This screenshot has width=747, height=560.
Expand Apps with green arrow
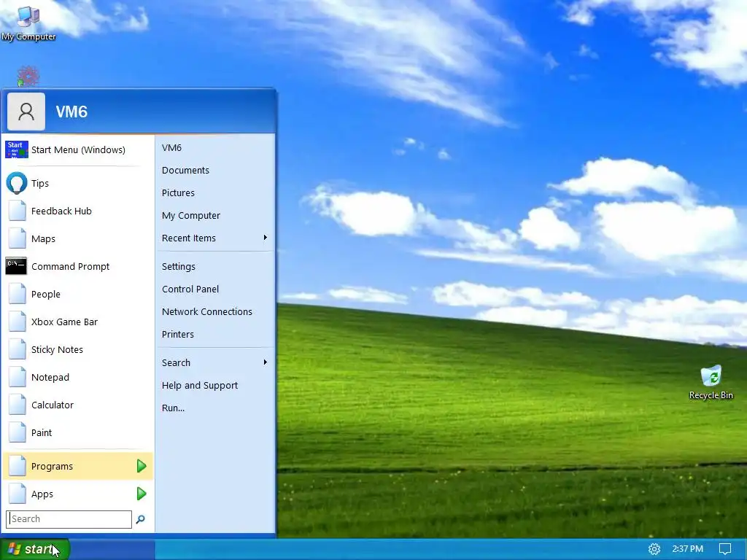142,494
